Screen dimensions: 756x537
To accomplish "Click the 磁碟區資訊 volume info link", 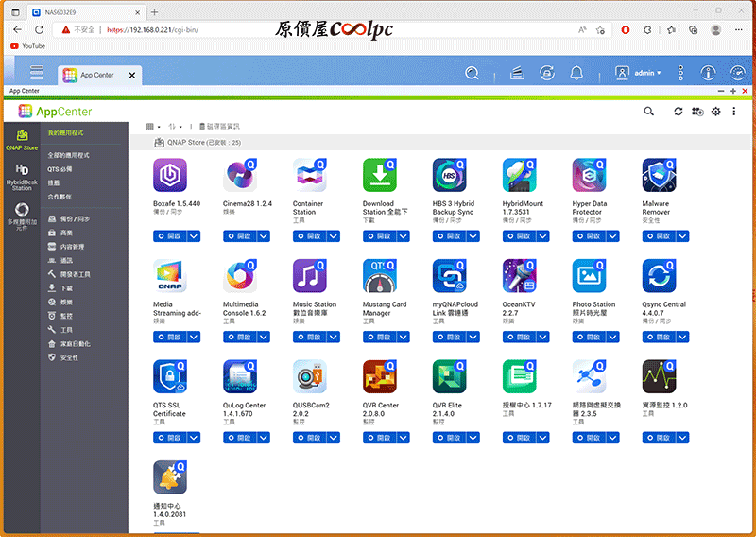I will point(219,127).
